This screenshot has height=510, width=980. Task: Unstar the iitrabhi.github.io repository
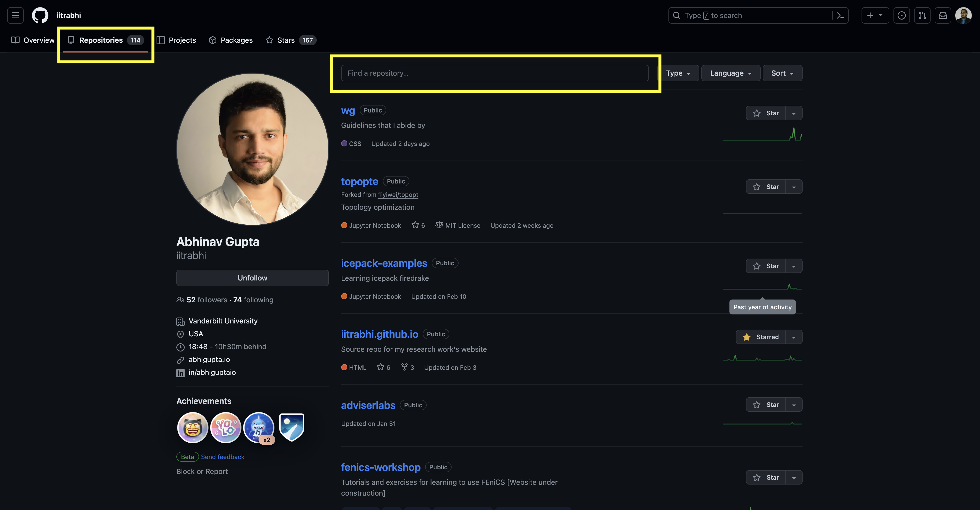coord(761,337)
